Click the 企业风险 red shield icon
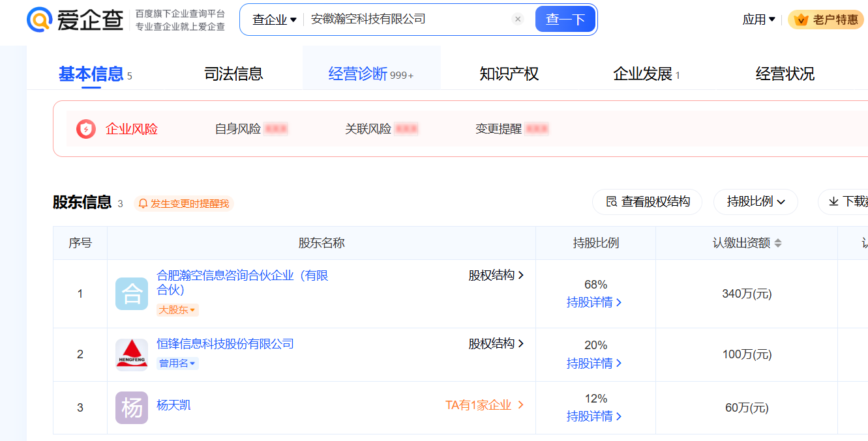Screen dimensions: 868x441 tap(86, 129)
